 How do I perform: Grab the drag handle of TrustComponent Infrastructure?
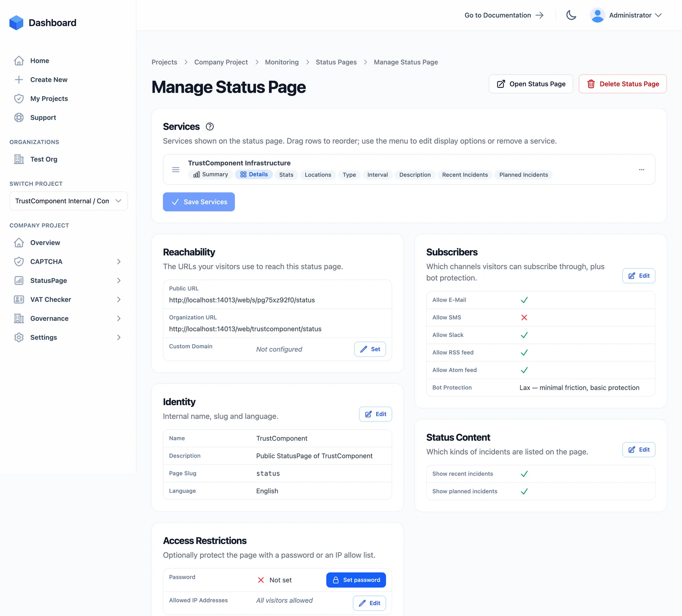point(176,169)
